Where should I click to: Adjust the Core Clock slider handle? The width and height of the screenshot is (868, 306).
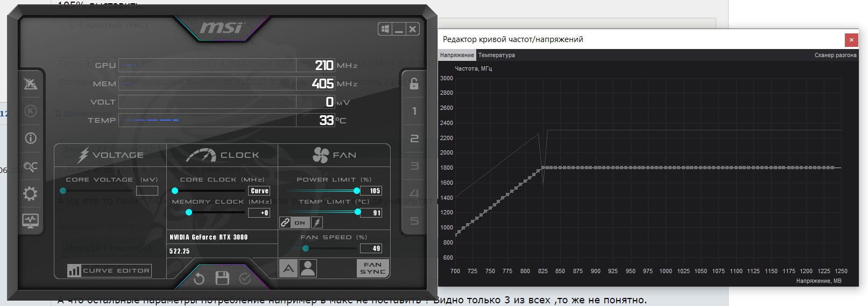[175, 191]
